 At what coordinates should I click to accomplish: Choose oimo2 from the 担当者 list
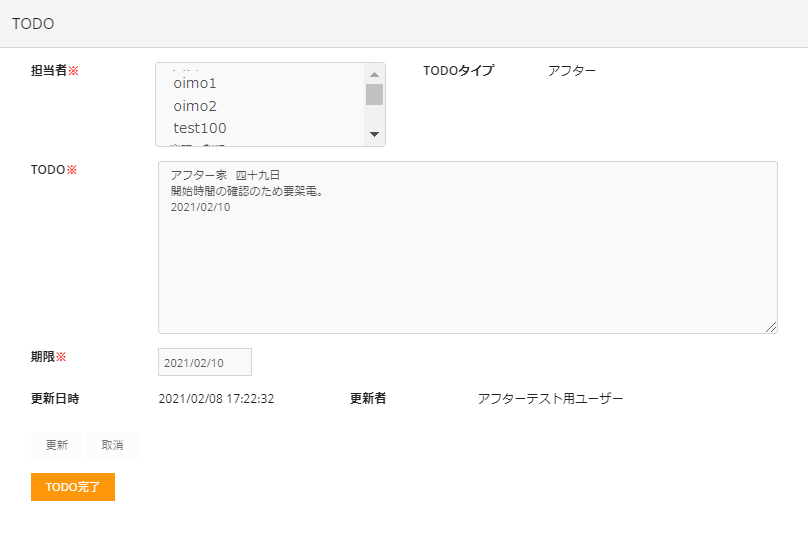pos(195,106)
